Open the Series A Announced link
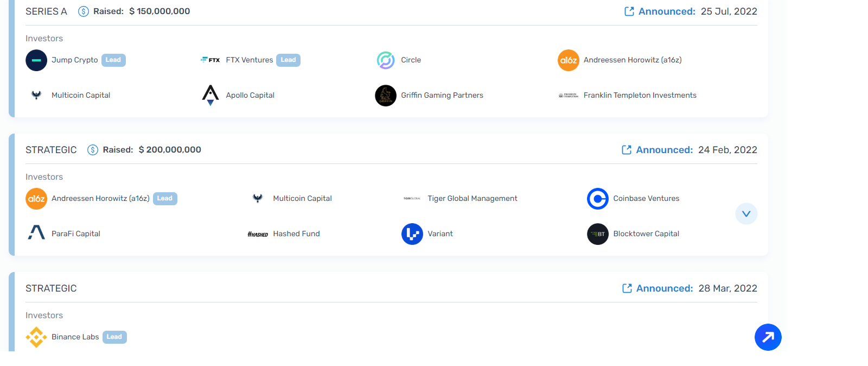 [667, 11]
